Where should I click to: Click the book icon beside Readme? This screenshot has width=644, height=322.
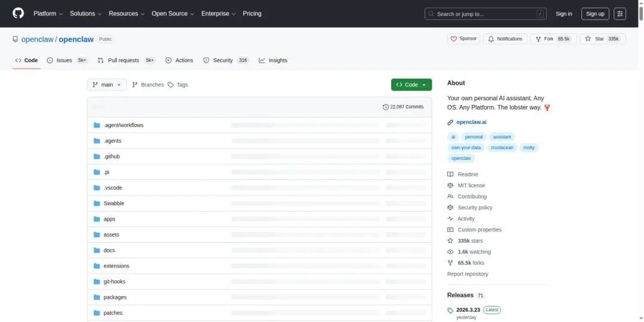[x=450, y=175]
